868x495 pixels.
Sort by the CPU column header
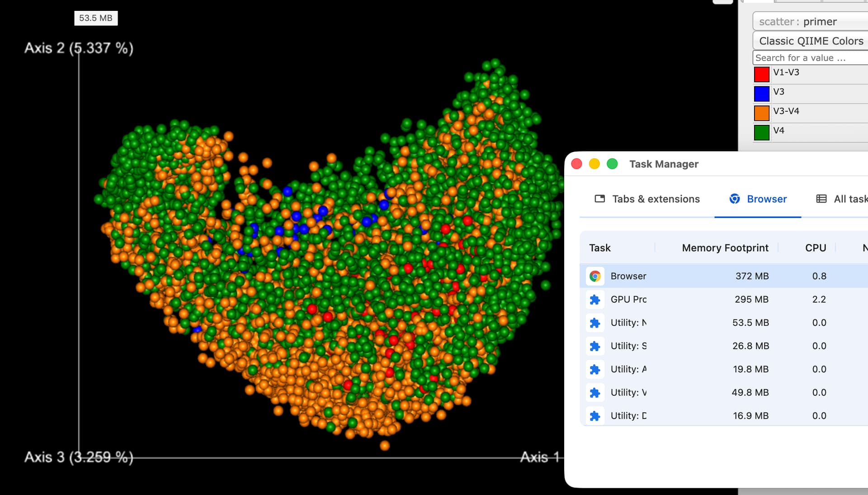815,248
